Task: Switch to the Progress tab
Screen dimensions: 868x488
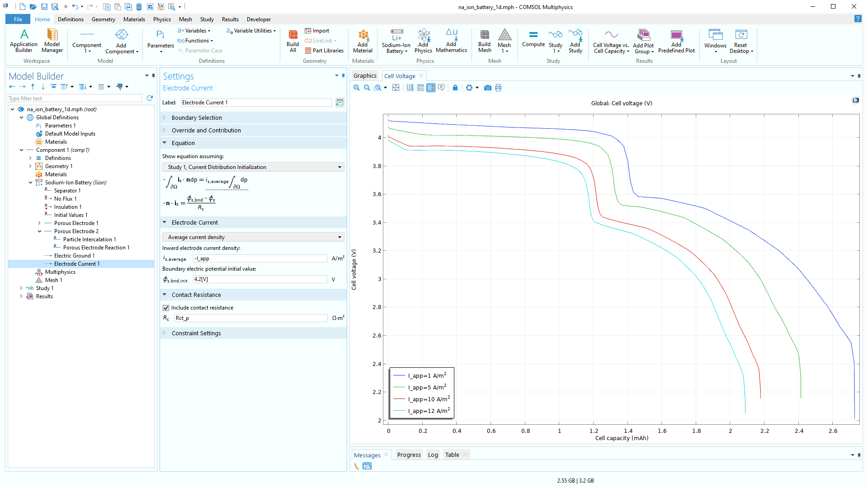Action: pyautogui.click(x=409, y=455)
